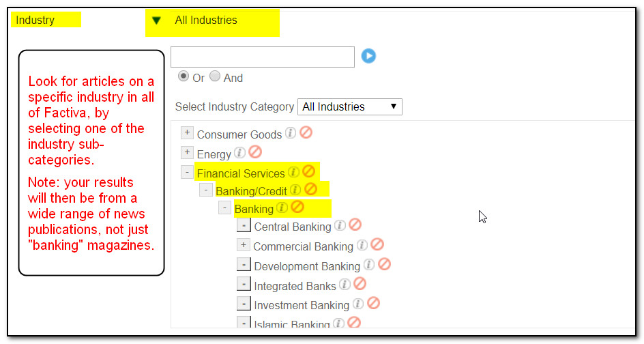Screen dimensions: 644x344
Task: Exclude Energy industry using red NOT icon
Action: (x=255, y=152)
